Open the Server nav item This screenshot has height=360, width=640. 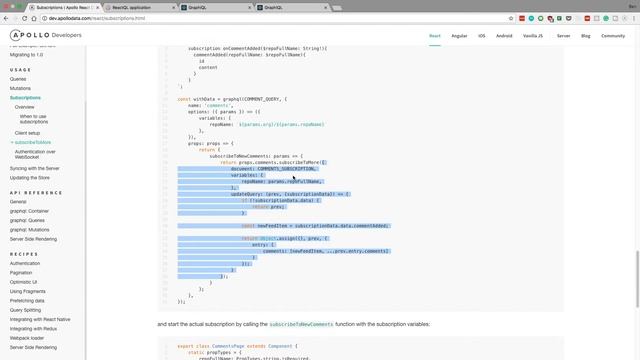tap(563, 36)
